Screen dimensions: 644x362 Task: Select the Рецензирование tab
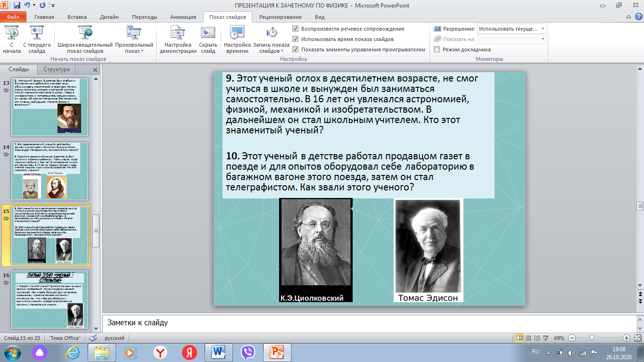click(280, 17)
